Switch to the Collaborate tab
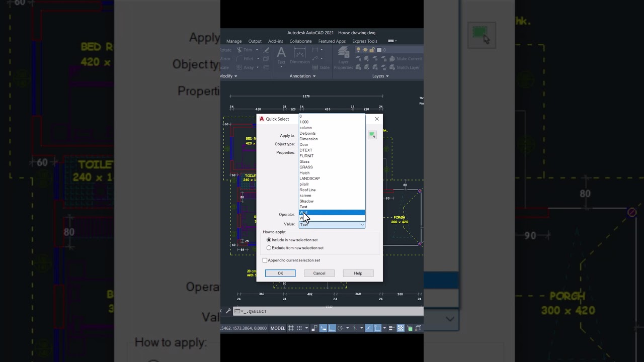This screenshot has width=644, height=362. click(300, 41)
